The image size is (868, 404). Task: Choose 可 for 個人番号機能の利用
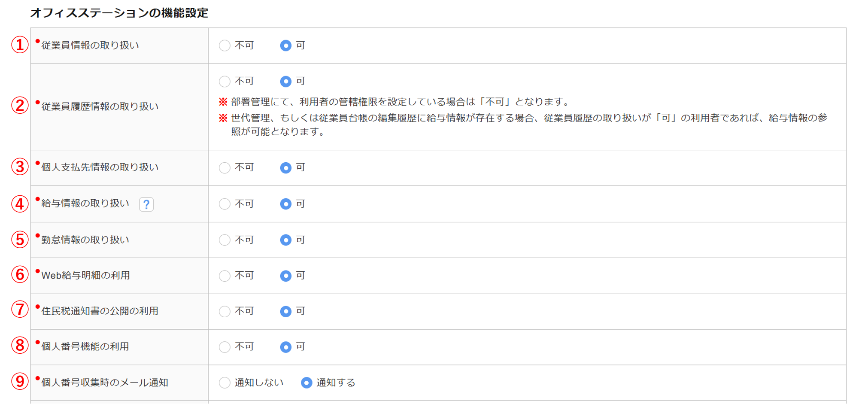(x=285, y=347)
